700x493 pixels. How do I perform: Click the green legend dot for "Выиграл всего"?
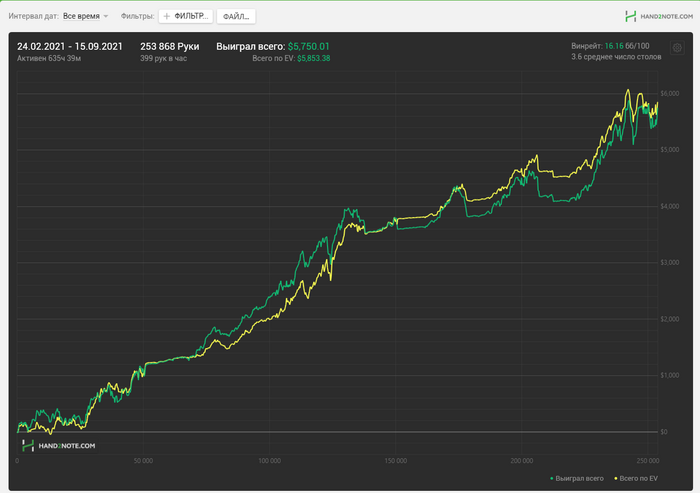click(x=552, y=479)
